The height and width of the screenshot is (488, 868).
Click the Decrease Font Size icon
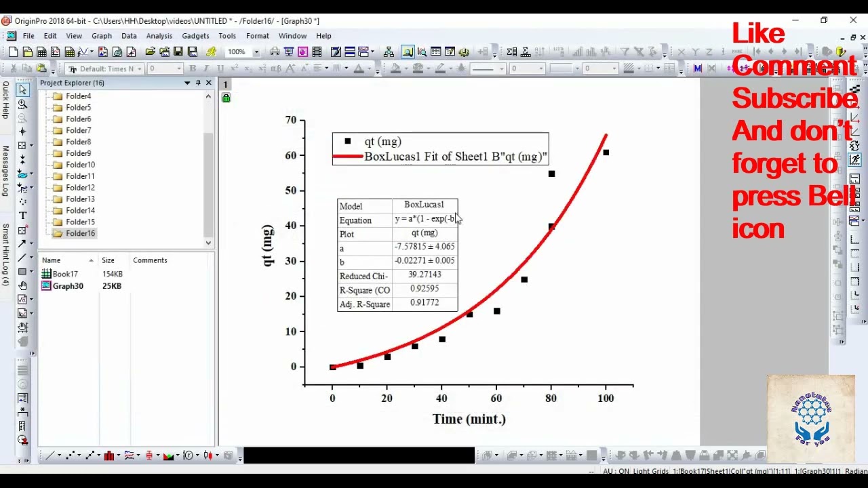[x=304, y=68]
